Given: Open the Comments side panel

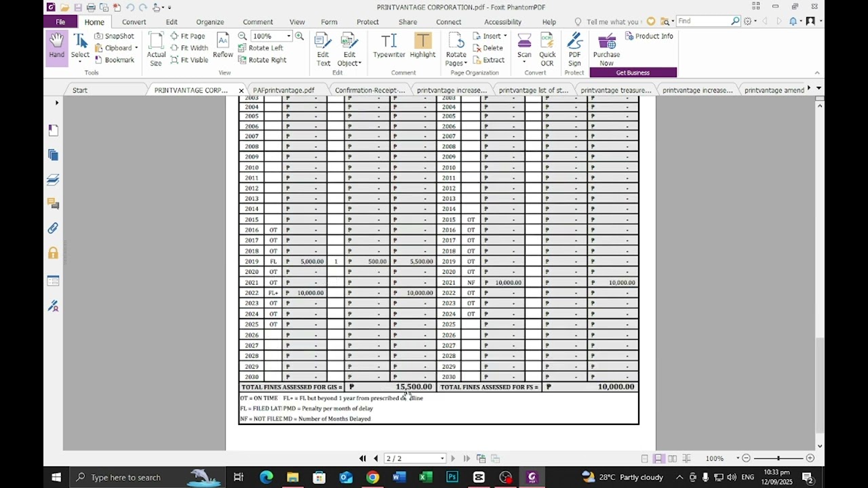Looking at the screenshot, I should point(53,203).
